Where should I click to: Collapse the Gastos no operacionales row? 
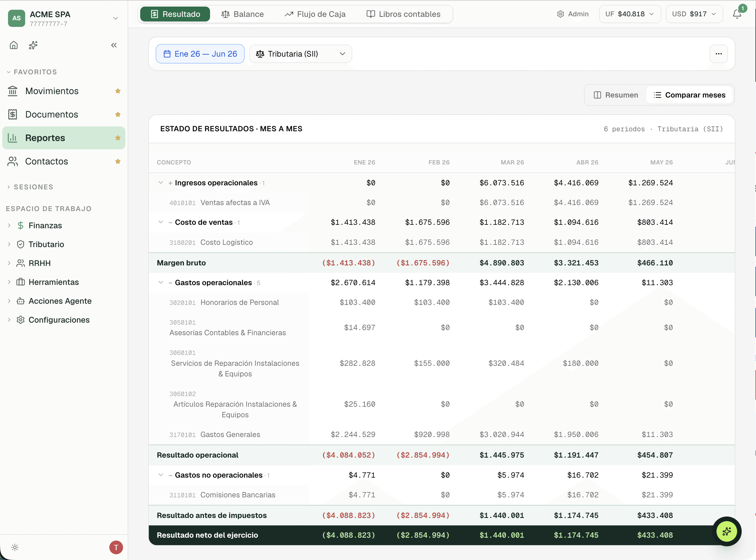(161, 475)
